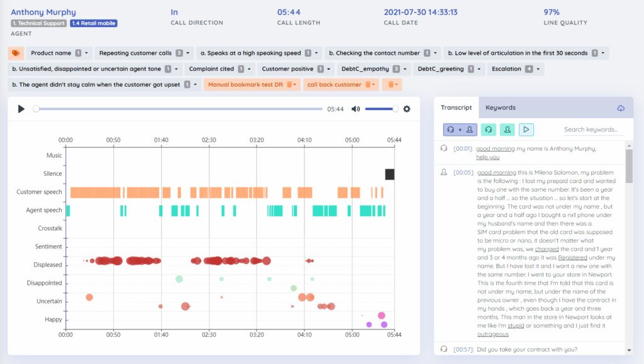Click the Search keywords field
The width and height of the screenshot is (644, 364).
[593, 130]
